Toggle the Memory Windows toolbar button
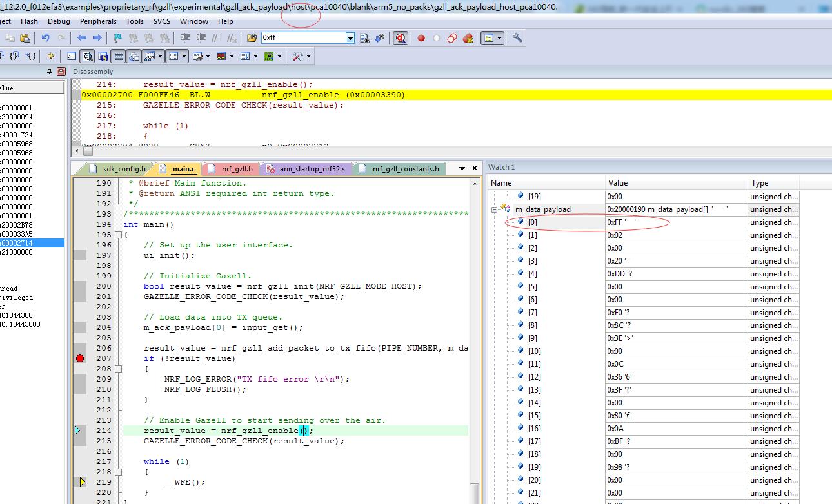This screenshot has height=504, width=832. pos(173,56)
